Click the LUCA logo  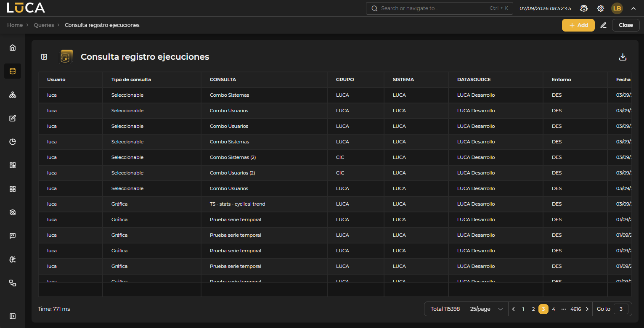pyautogui.click(x=26, y=8)
